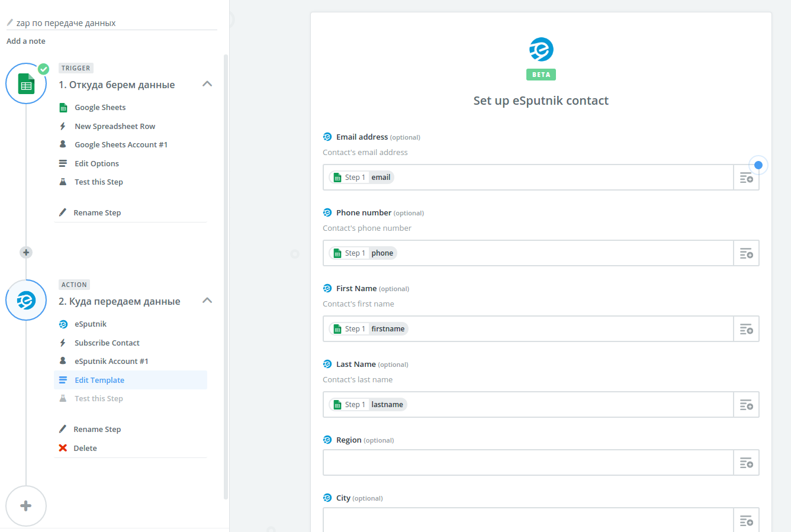Select the Step 1 email token

(x=362, y=178)
